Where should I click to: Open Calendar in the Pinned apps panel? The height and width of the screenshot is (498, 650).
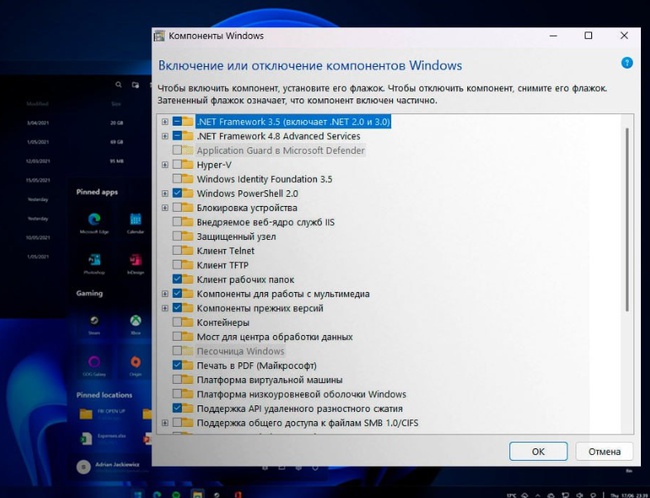click(136, 222)
